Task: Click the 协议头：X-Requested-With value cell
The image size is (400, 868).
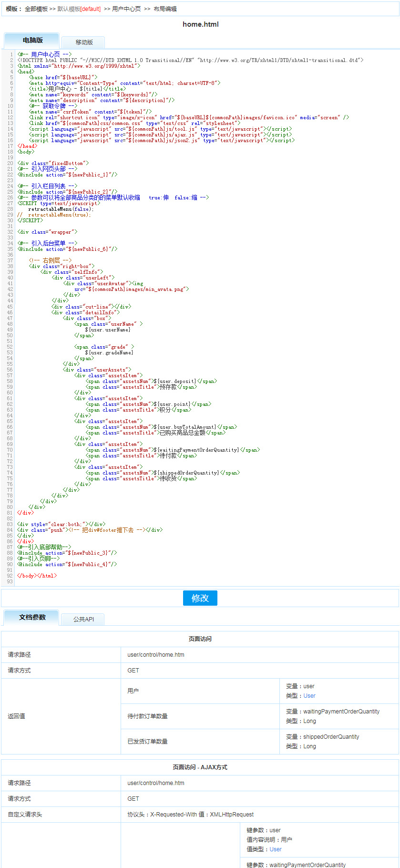Action: coord(260,815)
